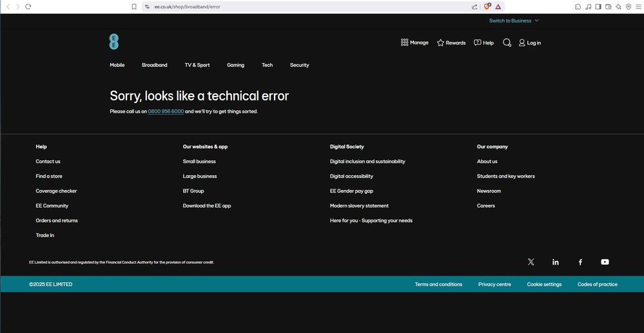Open the Security menu
Image resolution: width=644 pixels, height=333 pixels.
pyautogui.click(x=299, y=65)
